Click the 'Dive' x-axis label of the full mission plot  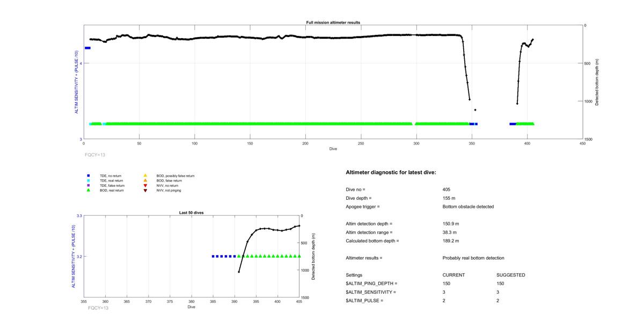[333, 149]
